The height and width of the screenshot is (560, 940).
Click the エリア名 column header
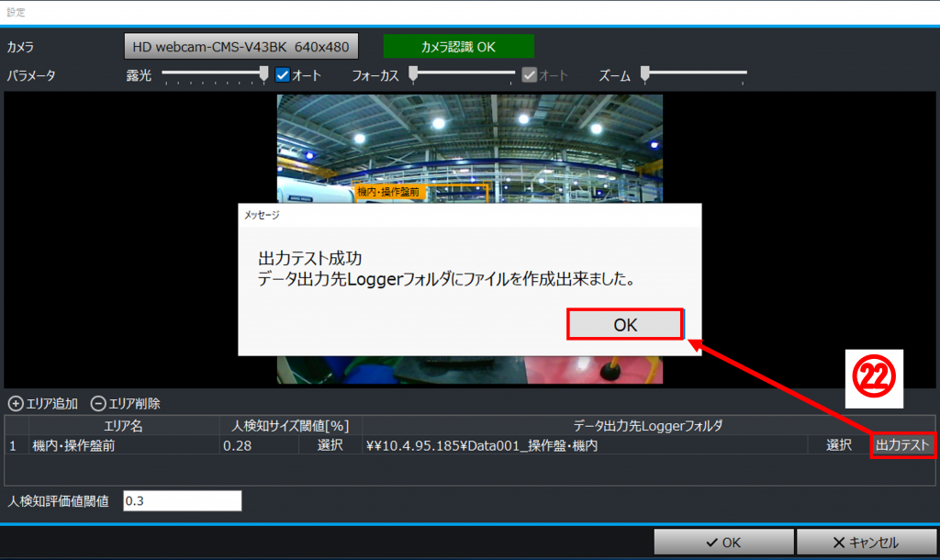[x=124, y=426]
